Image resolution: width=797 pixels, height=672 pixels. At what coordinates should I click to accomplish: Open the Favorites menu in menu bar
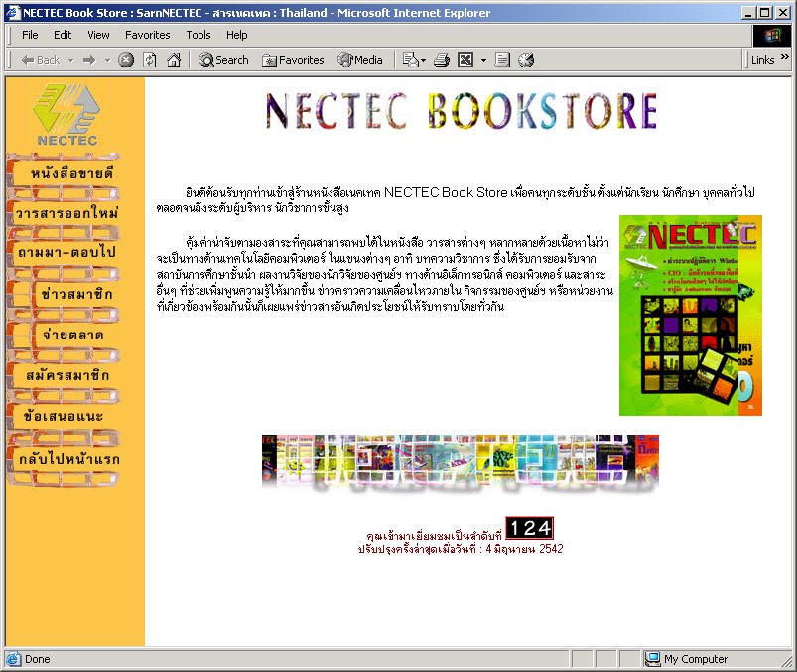click(x=147, y=35)
